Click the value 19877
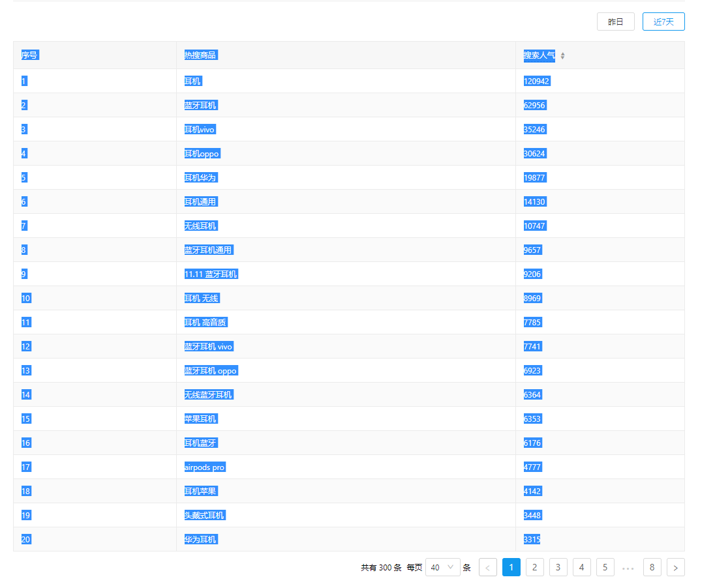This screenshot has height=588, width=715. click(535, 178)
